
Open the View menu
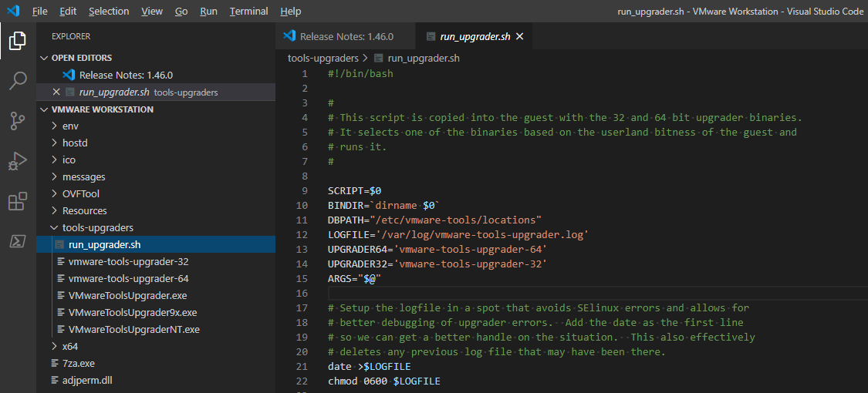[152, 11]
